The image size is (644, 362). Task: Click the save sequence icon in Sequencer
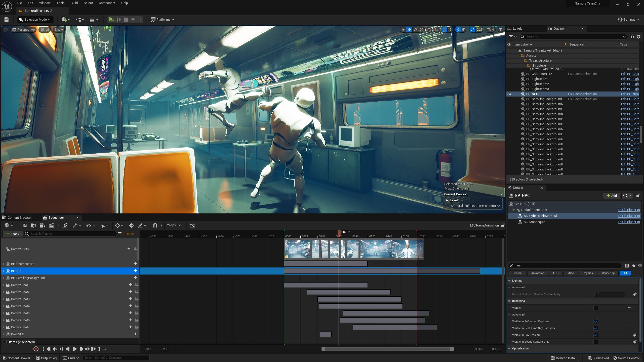pyautogui.click(x=25, y=225)
